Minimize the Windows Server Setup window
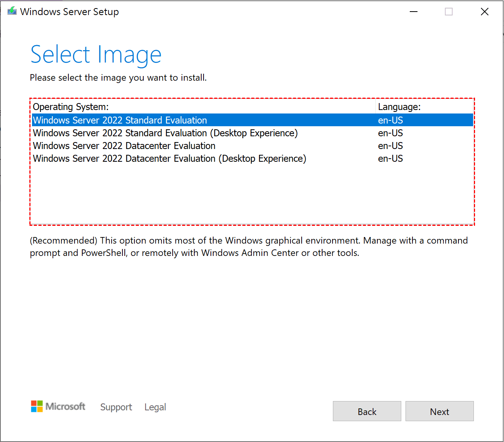This screenshot has width=504, height=442. tap(414, 12)
